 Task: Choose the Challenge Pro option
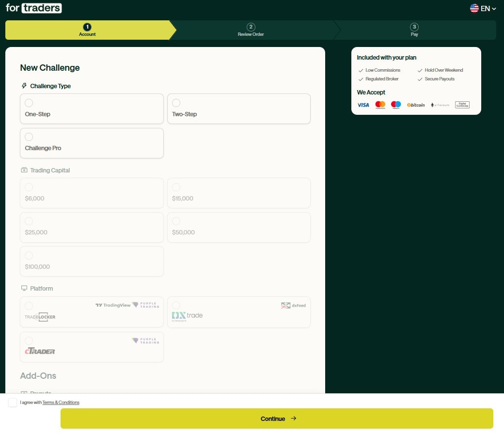point(92,143)
